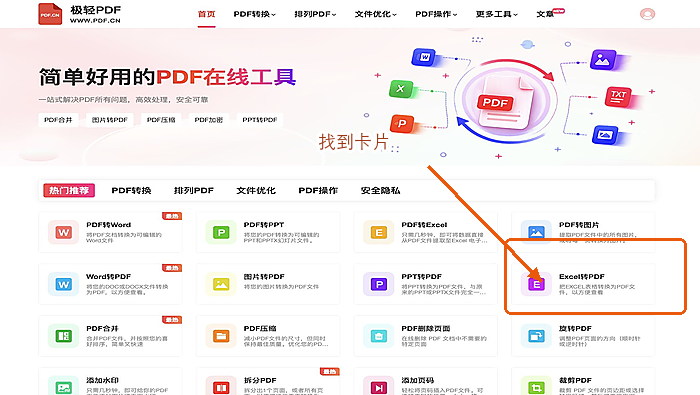Open the PDF压缩 card title
The width and height of the screenshot is (700, 395).
click(x=260, y=328)
